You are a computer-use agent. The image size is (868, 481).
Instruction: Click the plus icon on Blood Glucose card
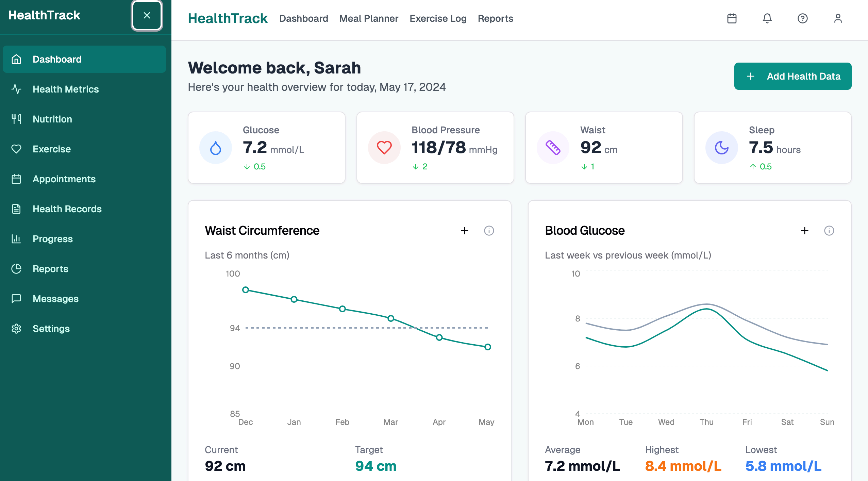[805, 231]
